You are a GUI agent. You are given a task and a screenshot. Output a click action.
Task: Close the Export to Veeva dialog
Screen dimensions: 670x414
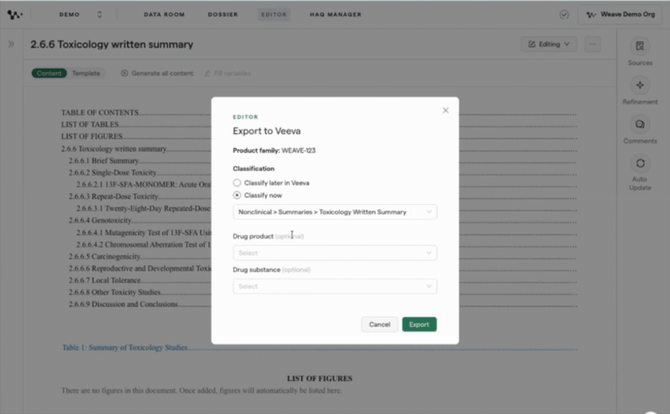pos(445,110)
